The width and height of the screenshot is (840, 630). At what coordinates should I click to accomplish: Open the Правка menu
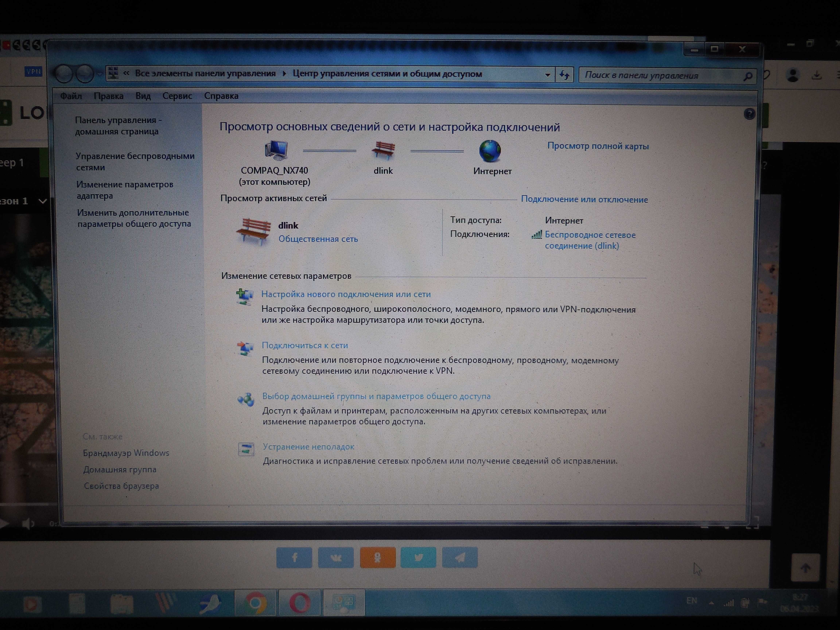(x=109, y=96)
